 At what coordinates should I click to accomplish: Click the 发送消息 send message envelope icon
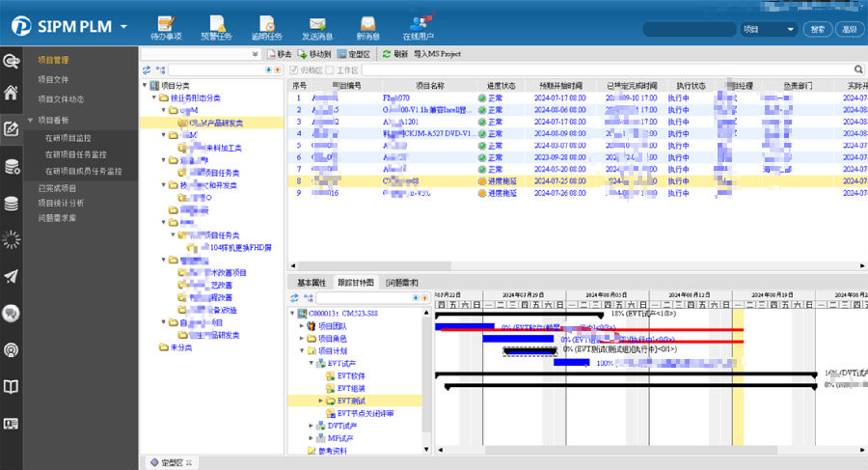[316, 22]
